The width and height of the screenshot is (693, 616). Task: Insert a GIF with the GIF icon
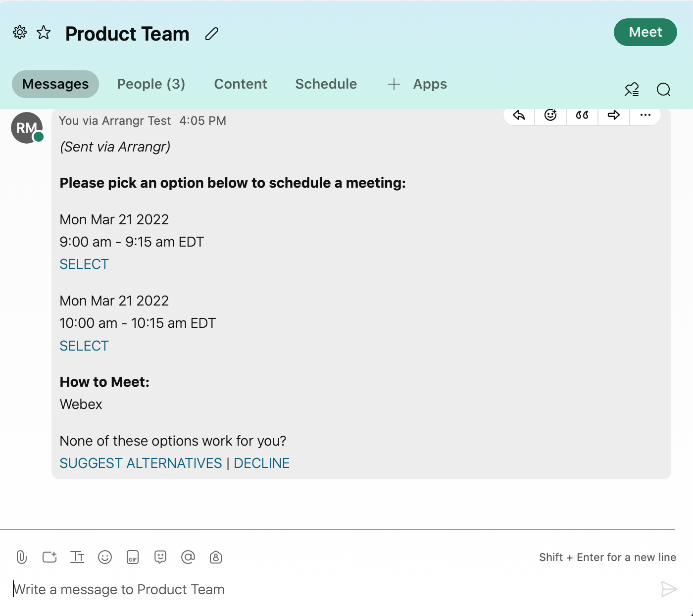133,557
